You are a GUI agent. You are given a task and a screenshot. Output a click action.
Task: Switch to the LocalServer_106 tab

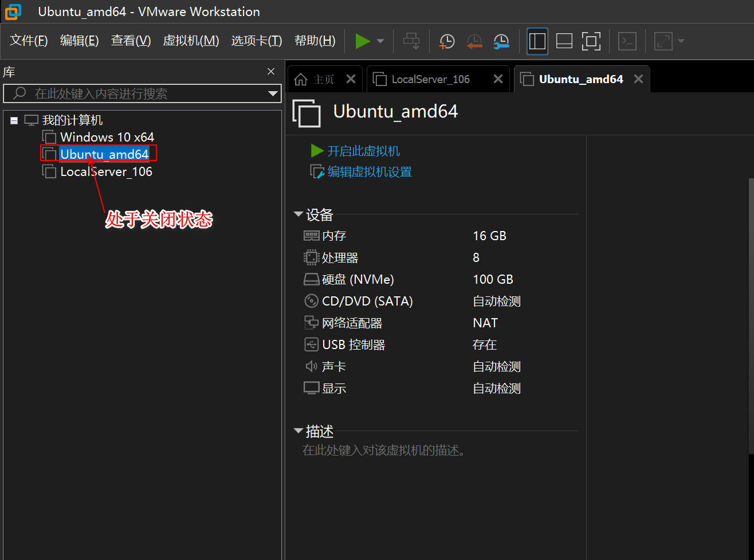coord(431,79)
